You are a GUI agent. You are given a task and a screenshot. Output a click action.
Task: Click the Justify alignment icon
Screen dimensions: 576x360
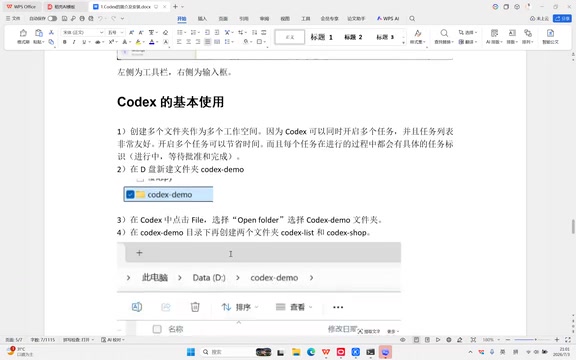coord(208,42)
